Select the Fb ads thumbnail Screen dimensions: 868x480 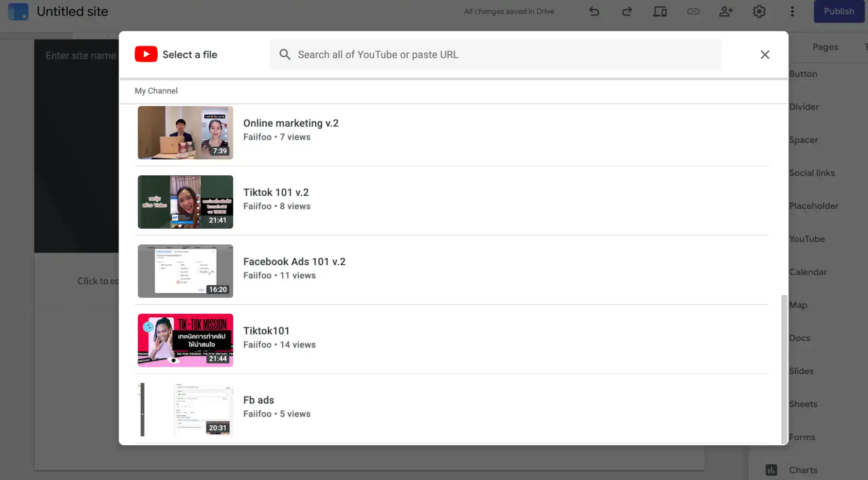(185, 409)
